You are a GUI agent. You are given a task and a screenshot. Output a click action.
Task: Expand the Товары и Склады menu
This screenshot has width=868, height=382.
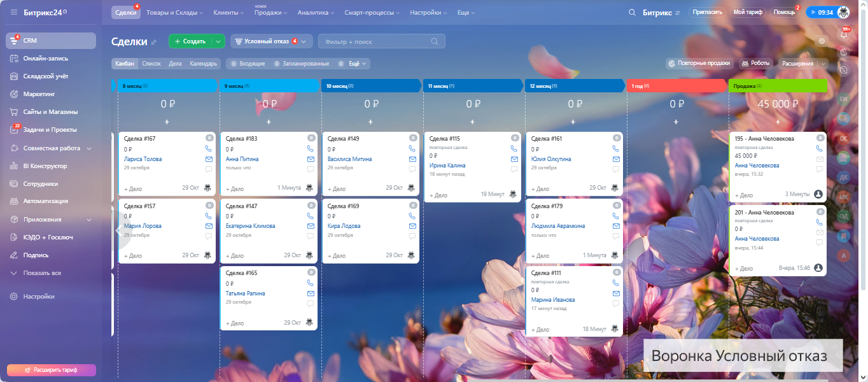(174, 12)
